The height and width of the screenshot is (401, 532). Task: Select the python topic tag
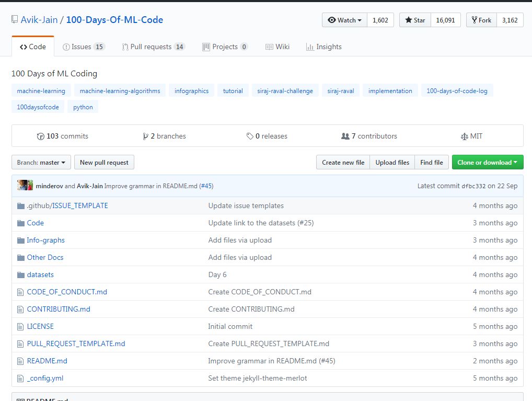pyautogui.click(x=83, y=107)
